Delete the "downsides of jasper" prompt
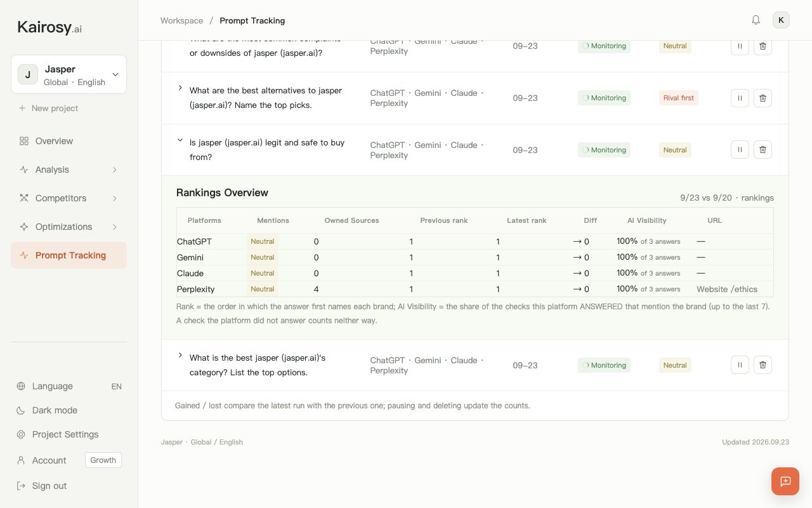812x508 pixels. (x=763, y=46)
